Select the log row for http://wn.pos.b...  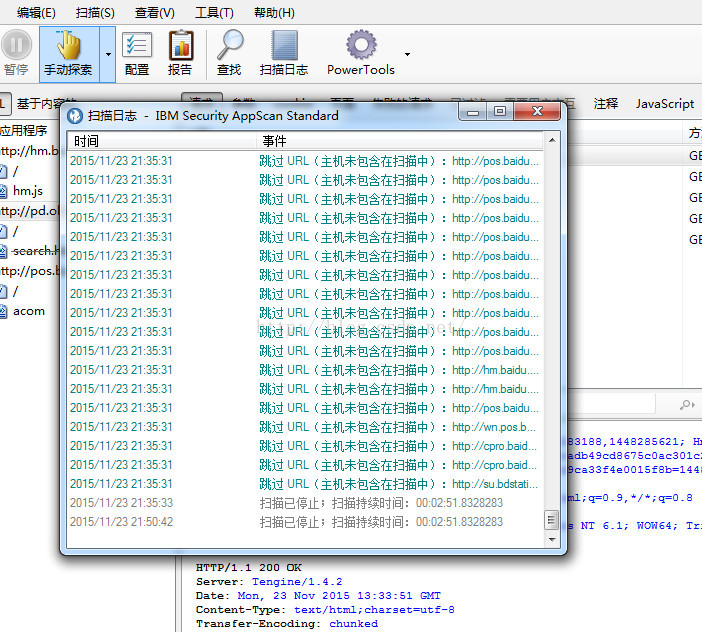(x=305, y=427)
